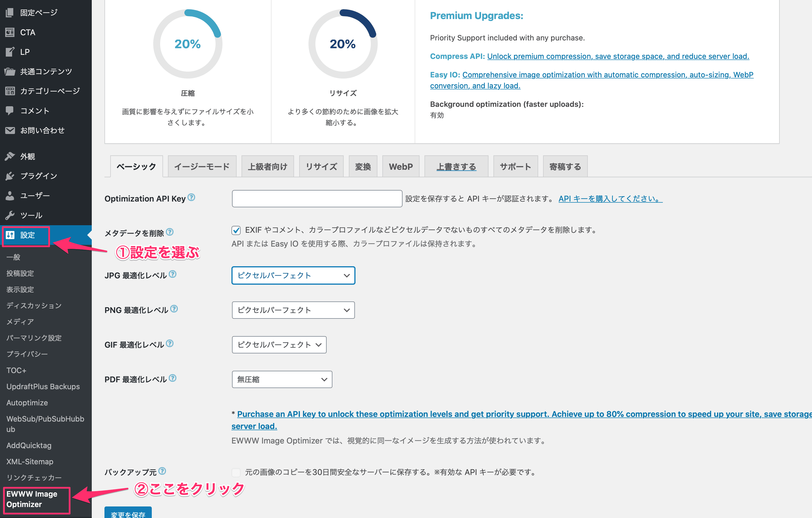Uncheck the メタデータを削除 checkbox
Viewport: 812px width, 518px height.
(x=236, y=230)
